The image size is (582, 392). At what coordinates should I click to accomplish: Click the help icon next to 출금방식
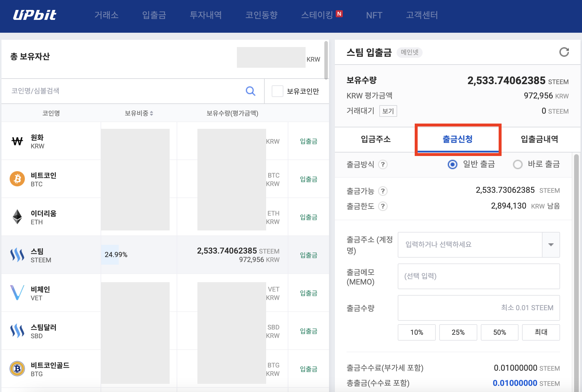(383, 164)
